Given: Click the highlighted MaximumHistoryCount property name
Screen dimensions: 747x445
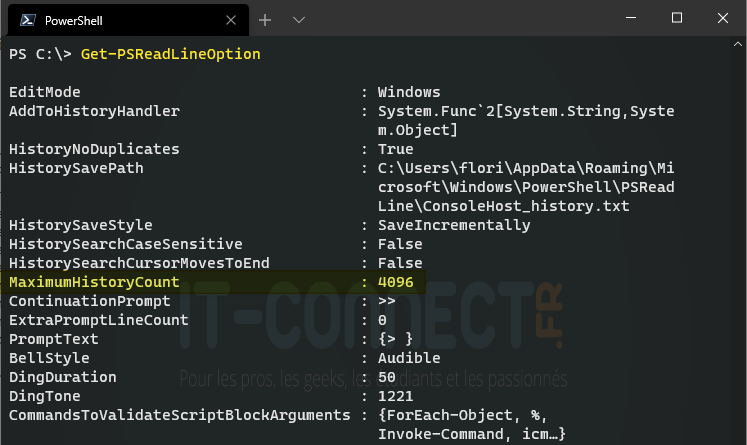Looking at the screenshot, I should pyautogui.click(x=94, y=283).
